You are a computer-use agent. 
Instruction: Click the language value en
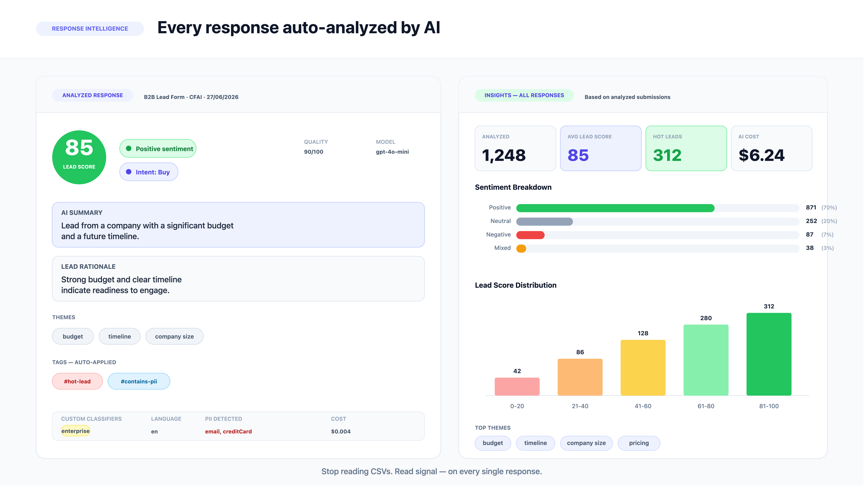(x=155, y=434)
